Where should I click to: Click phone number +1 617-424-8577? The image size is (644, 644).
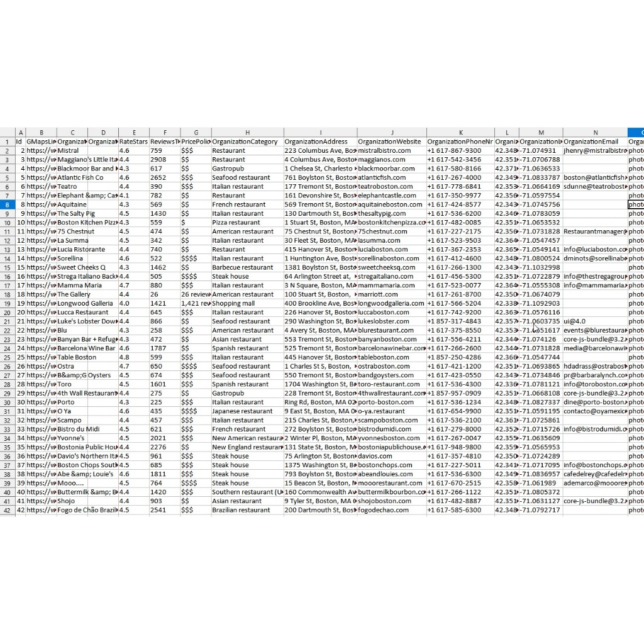pyautogui.click(x=460, y=204)
